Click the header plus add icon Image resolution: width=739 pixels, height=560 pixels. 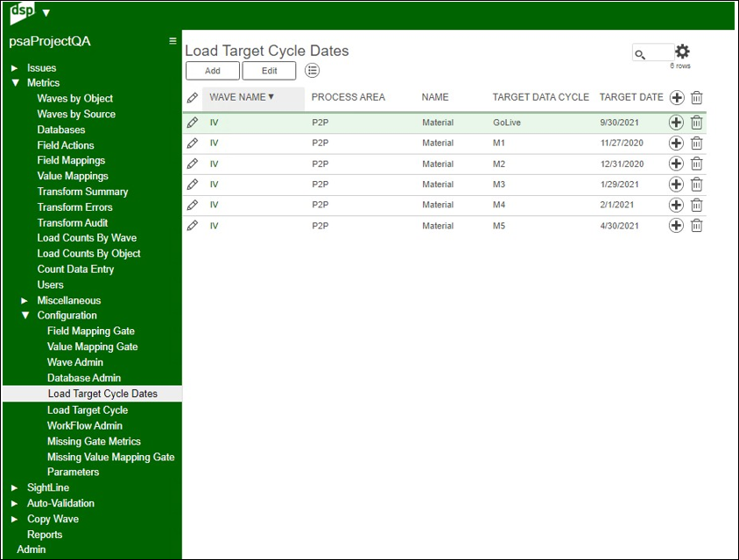[677, 97]
